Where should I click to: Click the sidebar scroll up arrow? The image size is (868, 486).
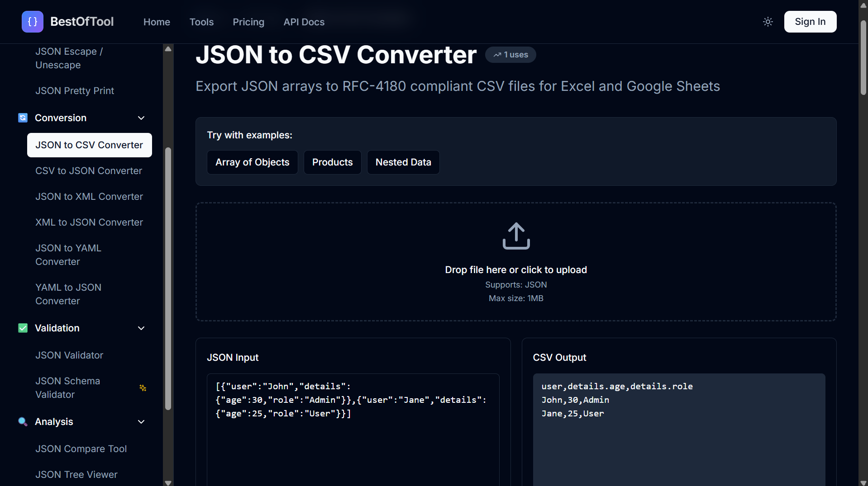(168, 49)
